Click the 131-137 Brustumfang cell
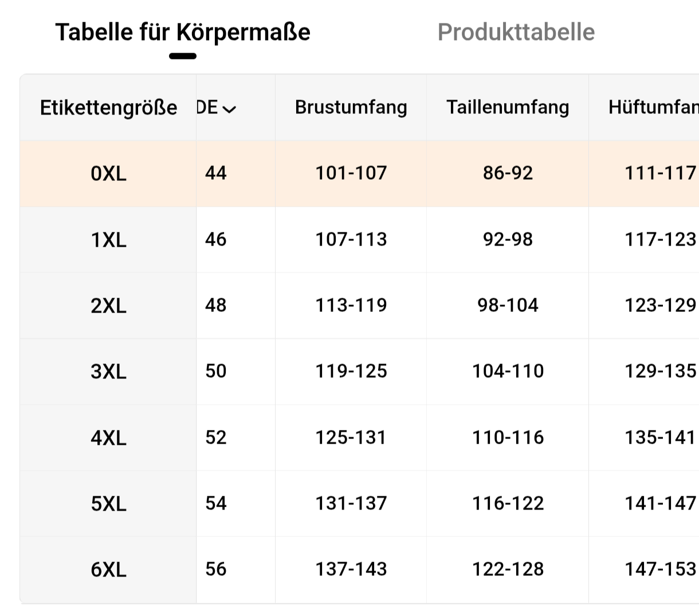This screenshot has height=616, width=699. [351, 503]
